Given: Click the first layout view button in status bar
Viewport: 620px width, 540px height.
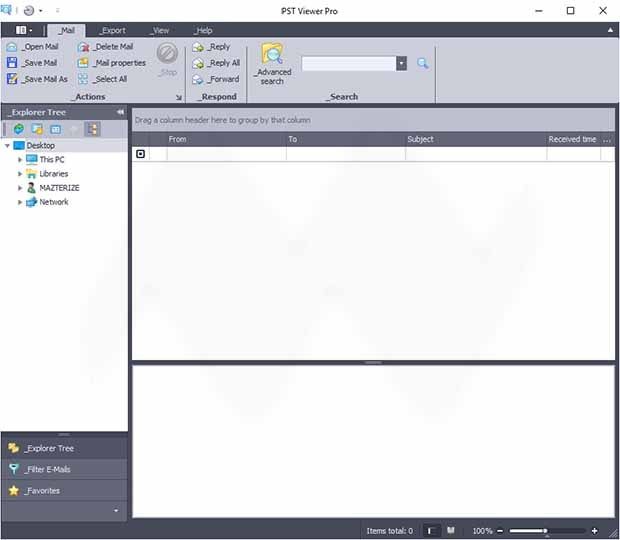Looking at the screenshot, I should coord(432,531).
